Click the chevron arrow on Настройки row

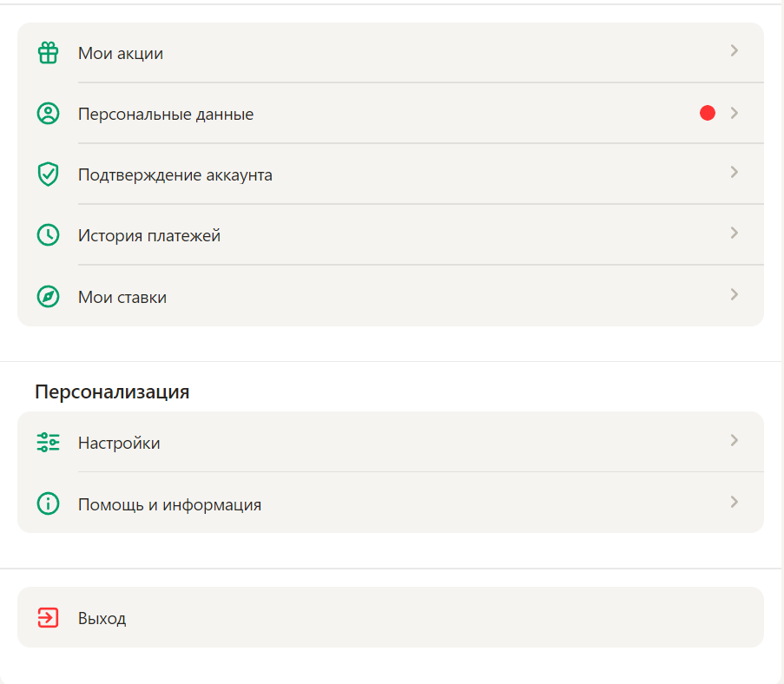(734, 440)
